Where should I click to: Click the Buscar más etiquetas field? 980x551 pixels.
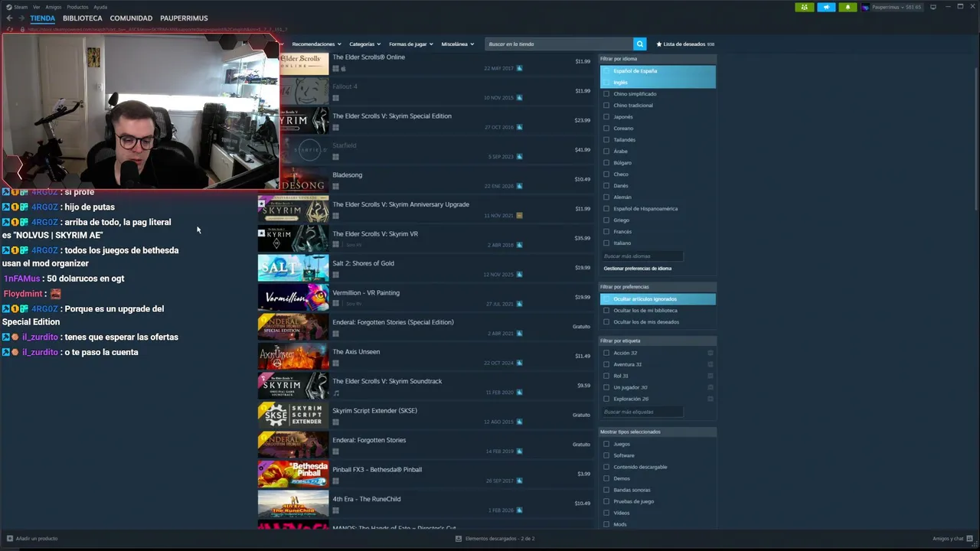coord(642,412)
